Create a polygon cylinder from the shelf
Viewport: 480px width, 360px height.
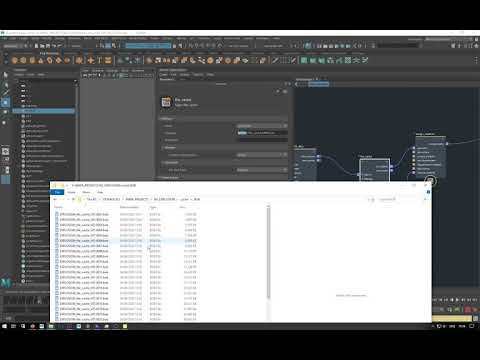click(32, 60)
